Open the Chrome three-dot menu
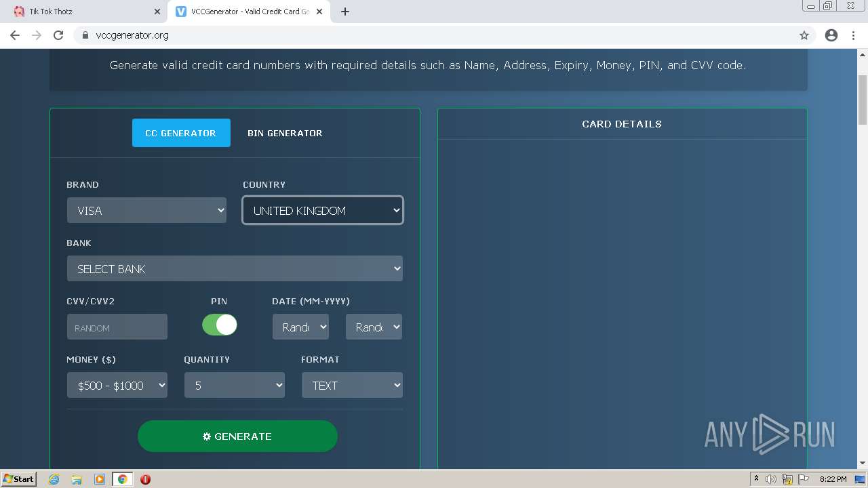 [854, 35]
